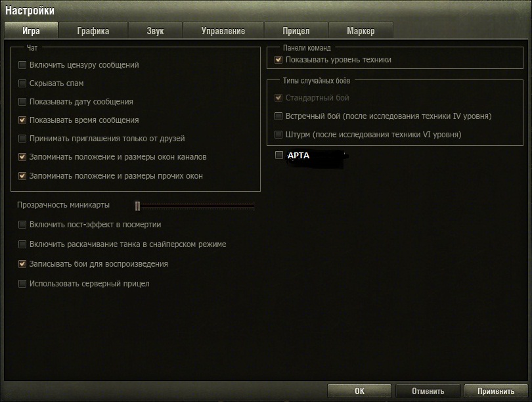
Task: Open the Звук settings tab
Action: (x=156, y=31)
